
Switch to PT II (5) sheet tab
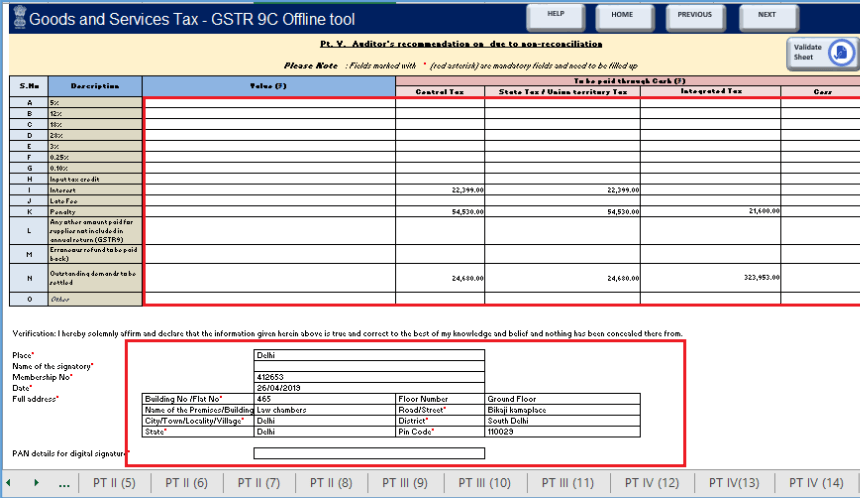point(114,483)
